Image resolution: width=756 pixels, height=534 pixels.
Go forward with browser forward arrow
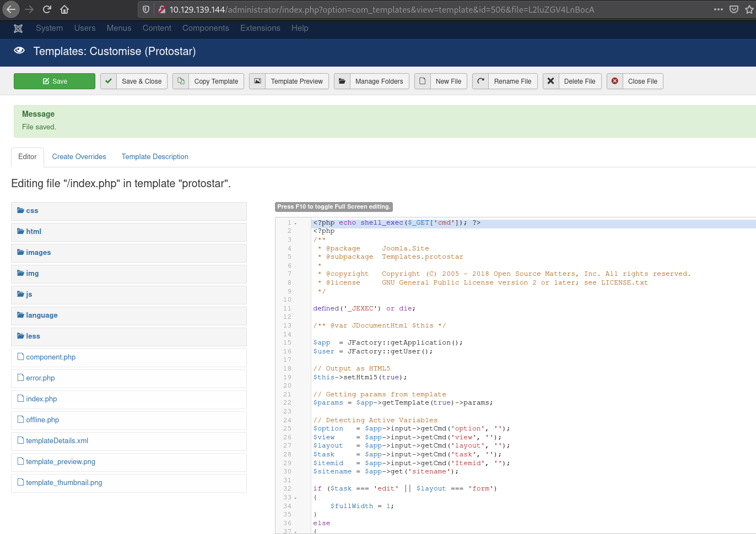click(29, 9)
